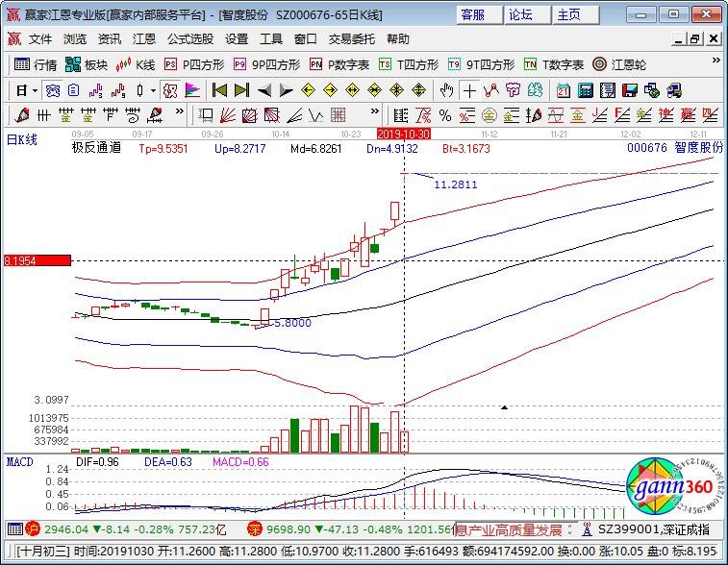Viewport: 728px width, 565px height.
Task: Open the P四方形 tool
Action: tap(194, 64)
